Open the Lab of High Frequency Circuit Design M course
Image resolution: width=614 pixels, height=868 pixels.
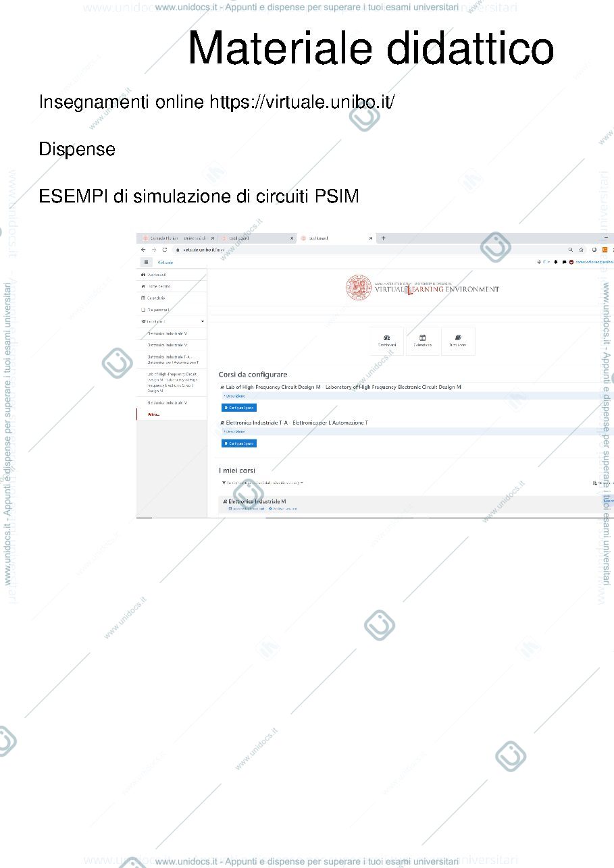coord(343,387)
